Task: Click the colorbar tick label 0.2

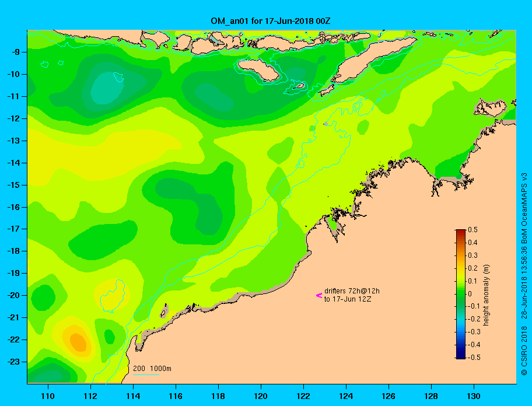Action: pyautogui.click(x=473, y=268)
